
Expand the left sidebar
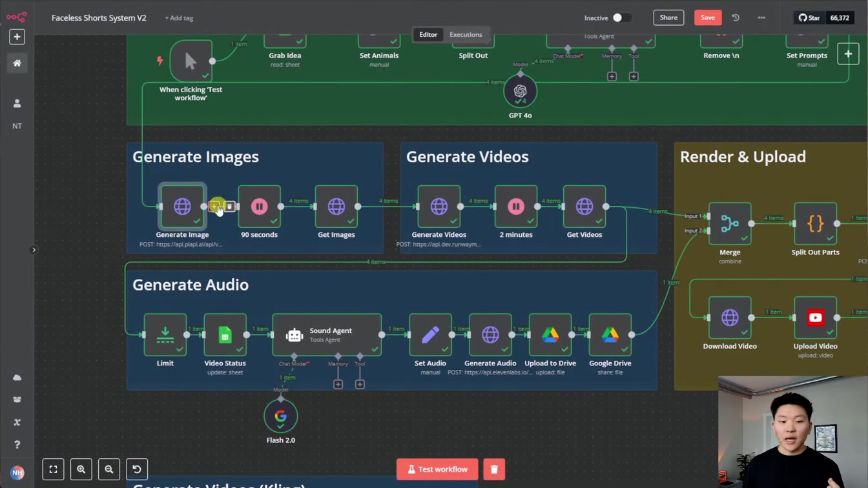(x=34, y=250)
